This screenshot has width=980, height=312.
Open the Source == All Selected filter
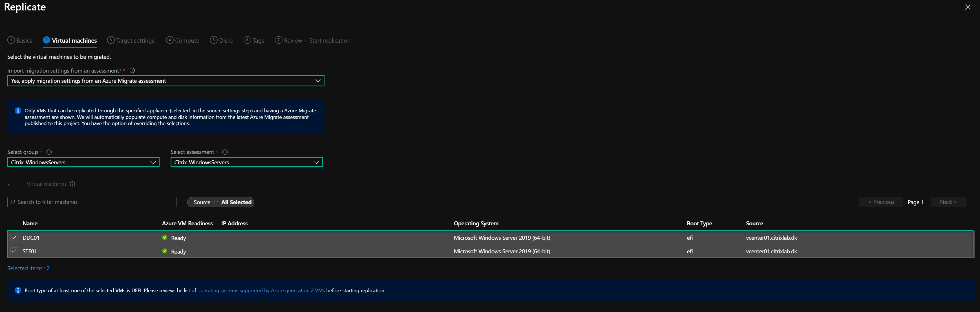tap(221, 202)
